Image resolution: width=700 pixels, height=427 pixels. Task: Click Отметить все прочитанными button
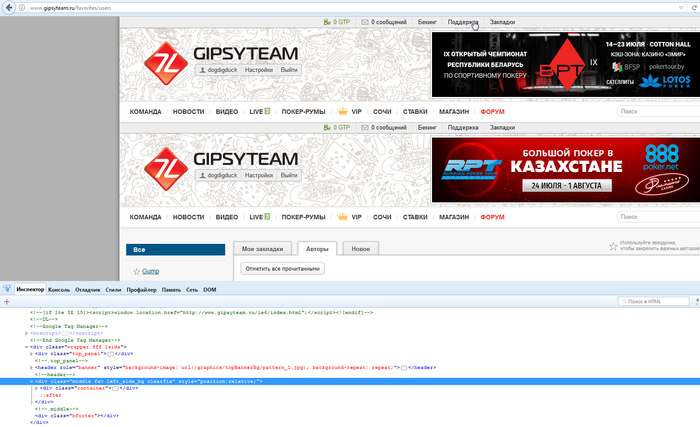coord(283,268)
